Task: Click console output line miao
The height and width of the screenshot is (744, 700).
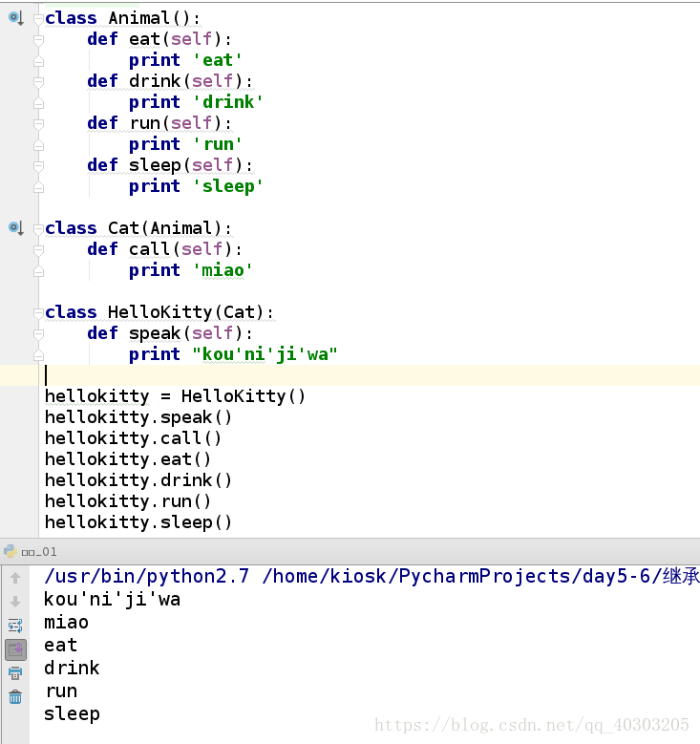Action: point(66,622)
